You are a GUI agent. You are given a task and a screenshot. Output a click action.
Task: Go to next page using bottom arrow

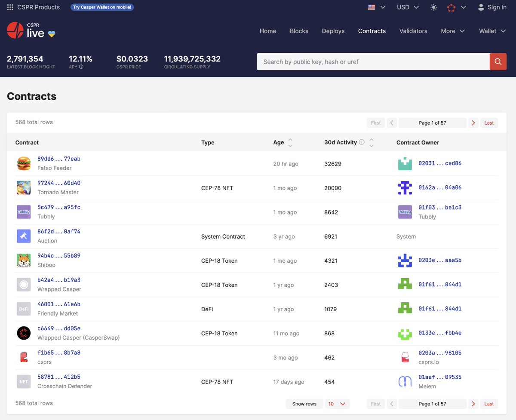pyautogui.click(x=473, y=404)
